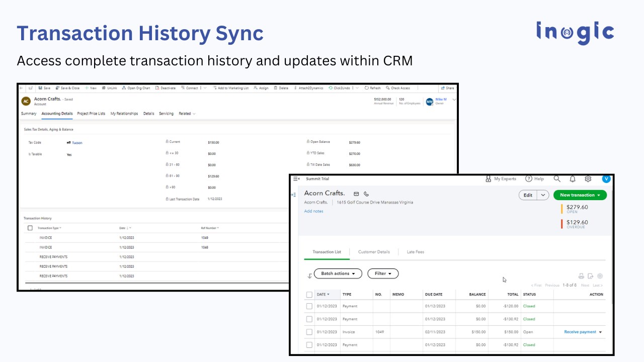The image size is (644, 362).
Task: Click the V user avatar
Action: pos(606,178)
